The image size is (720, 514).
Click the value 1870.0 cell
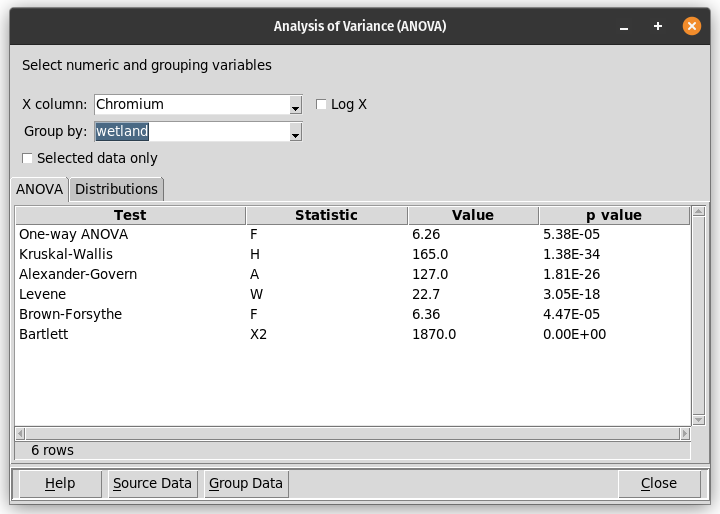click(434, 334)
